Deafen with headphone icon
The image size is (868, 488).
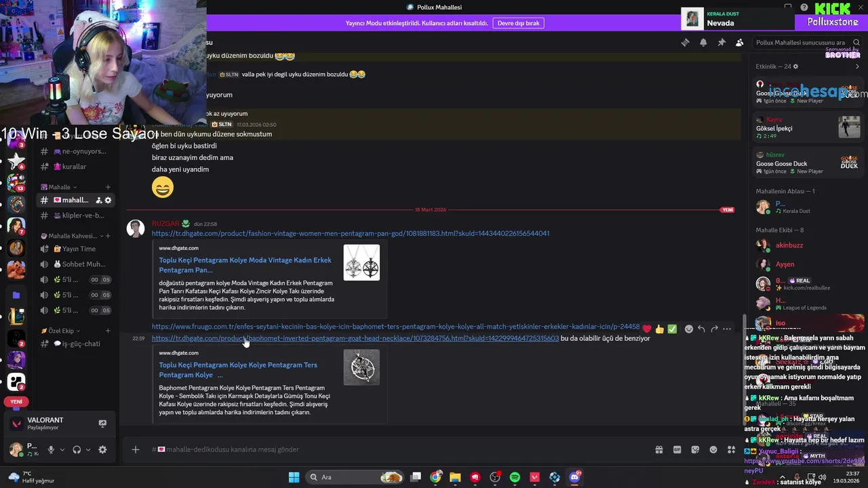click(x=77, y=449)
